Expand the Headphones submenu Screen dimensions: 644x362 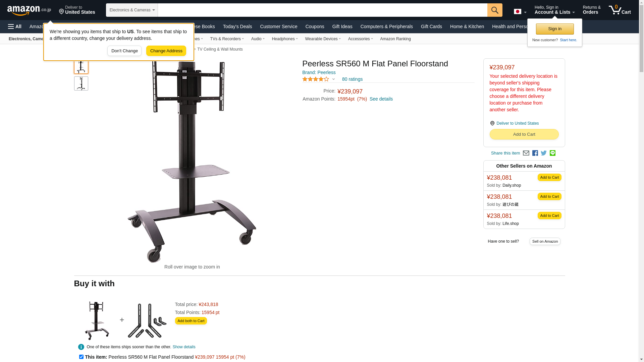point(285,39)
